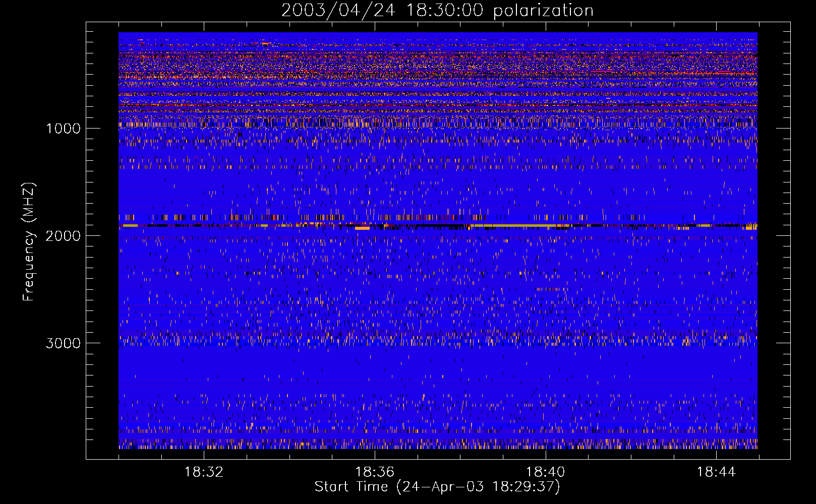The width and height of the screenshot is (816, 504).
Task: Click the 18:36 time tick label
Action: tap(375, 472)
